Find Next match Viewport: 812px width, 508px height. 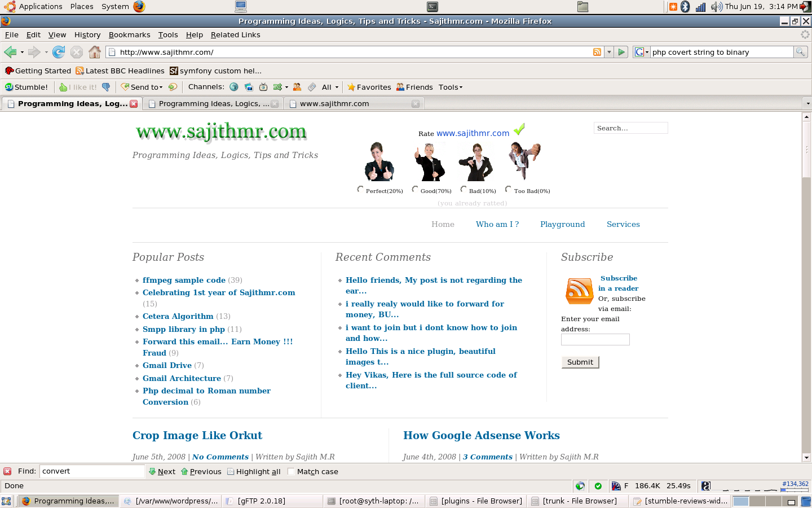[162, 471]
